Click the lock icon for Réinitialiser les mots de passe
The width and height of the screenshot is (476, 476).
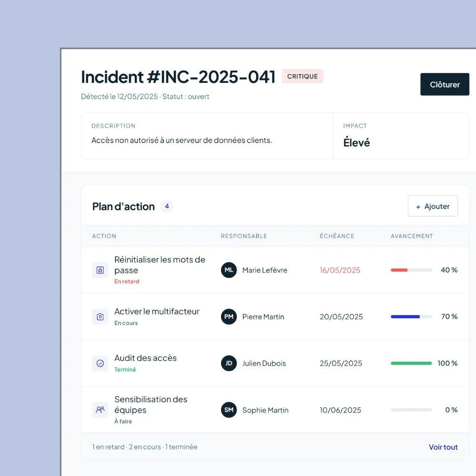click(100, 270)
